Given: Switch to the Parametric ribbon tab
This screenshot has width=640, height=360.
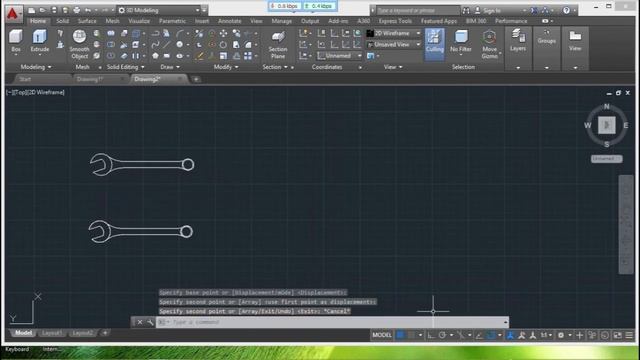Looking at the screenshot, I should point(172,21).
